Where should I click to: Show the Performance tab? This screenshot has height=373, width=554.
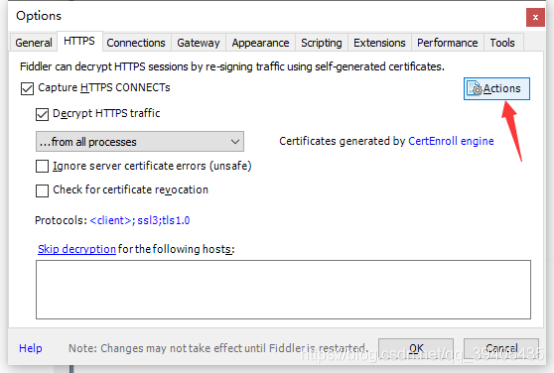coord(447,43)
